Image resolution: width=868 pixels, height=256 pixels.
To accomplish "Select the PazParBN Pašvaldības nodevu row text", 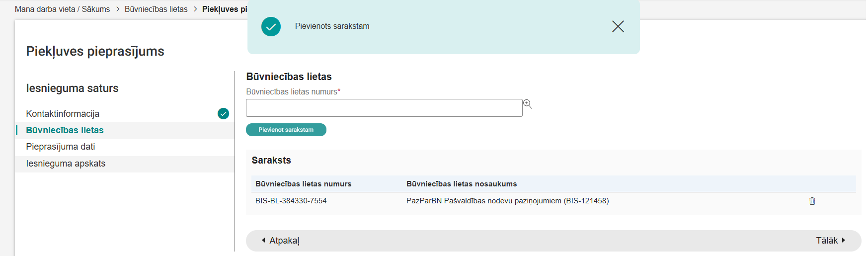I will tap(507, 201).
